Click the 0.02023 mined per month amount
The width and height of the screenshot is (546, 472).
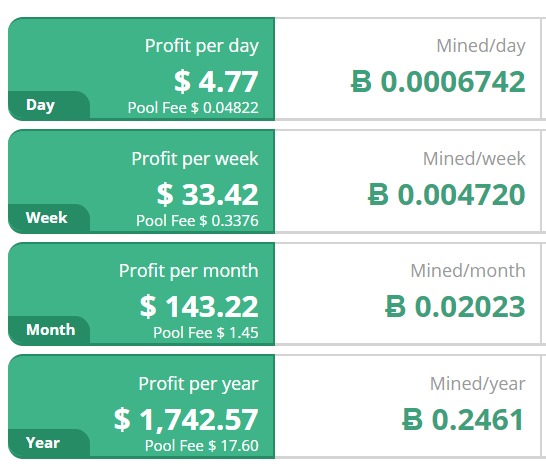(x=470, y=307)
